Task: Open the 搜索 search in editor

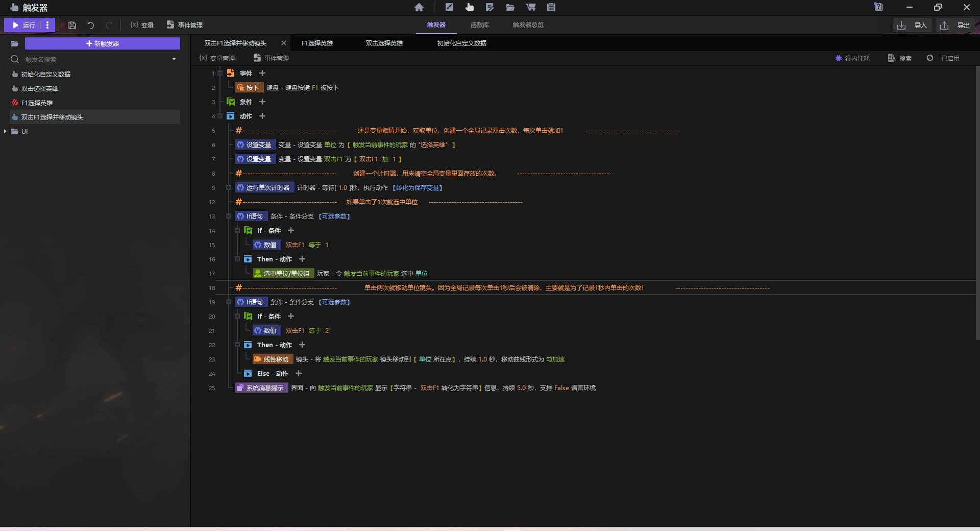Action: [900, 58]
